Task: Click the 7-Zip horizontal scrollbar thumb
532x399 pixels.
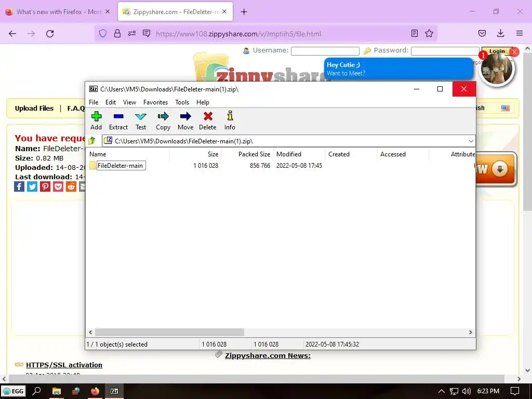Action: 169,332
